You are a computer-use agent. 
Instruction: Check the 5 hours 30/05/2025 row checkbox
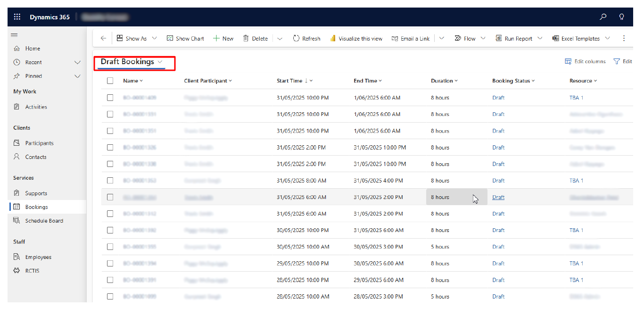pyautogui.click(x=110, y=247)
